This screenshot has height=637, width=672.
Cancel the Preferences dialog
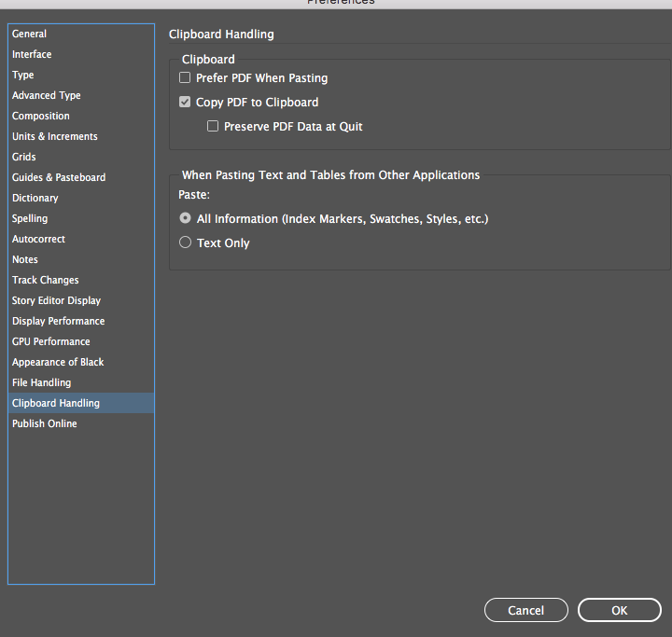(x=525, y=610)
